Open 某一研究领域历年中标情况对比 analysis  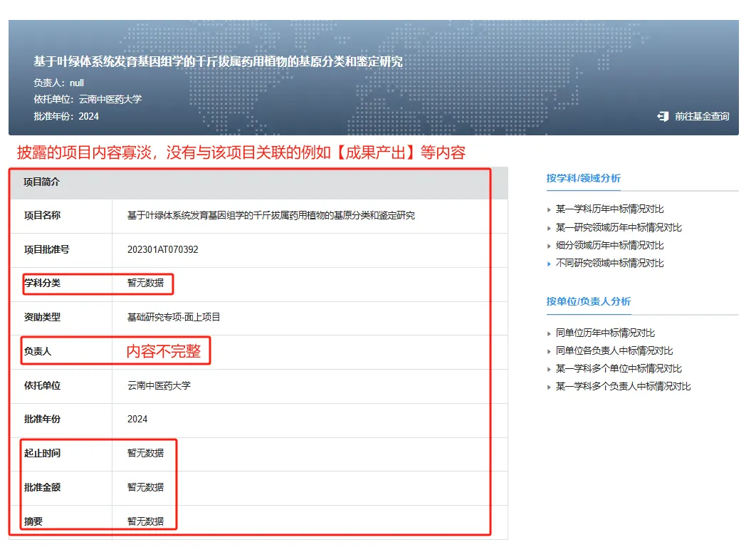tap(619, 227)
